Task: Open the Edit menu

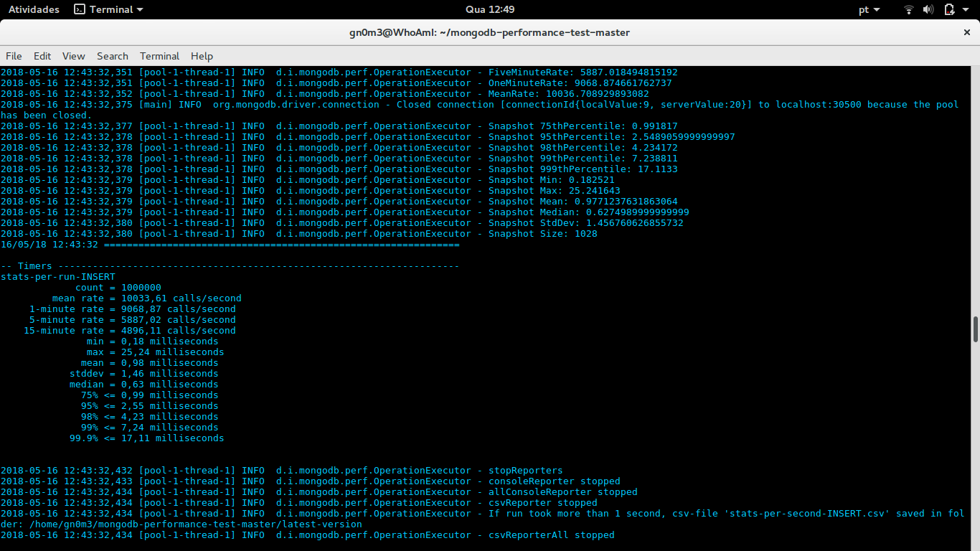Action: 42,56
